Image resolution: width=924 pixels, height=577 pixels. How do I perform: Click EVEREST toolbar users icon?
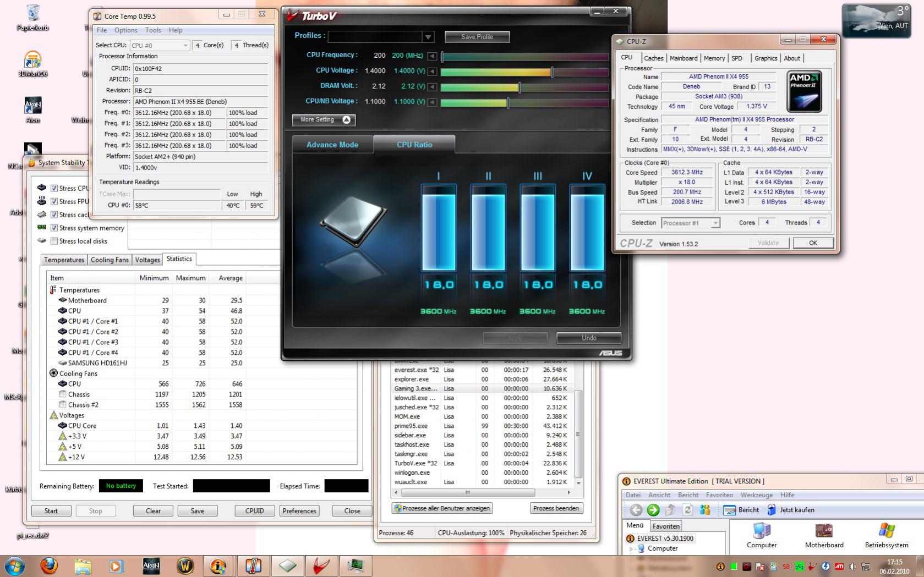point(705,510)
